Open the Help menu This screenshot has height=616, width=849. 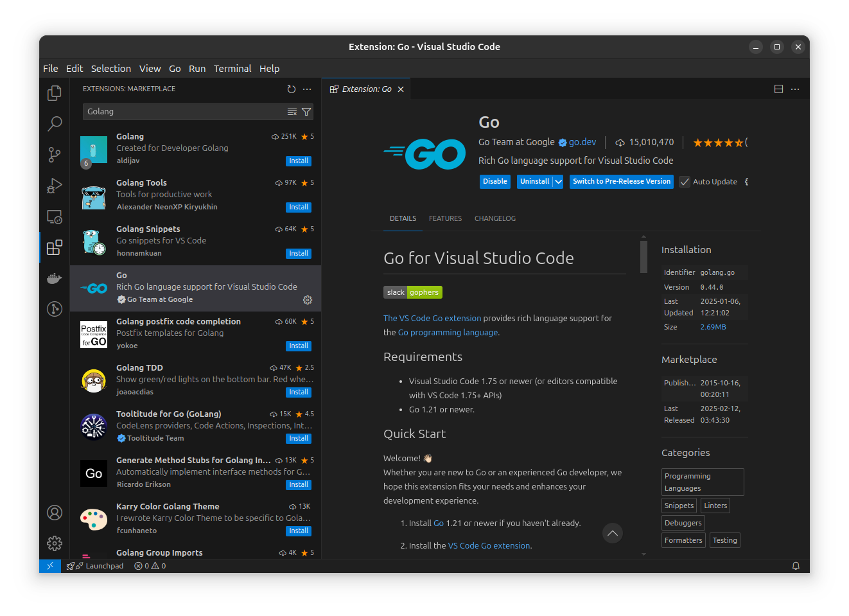[270, 69]
